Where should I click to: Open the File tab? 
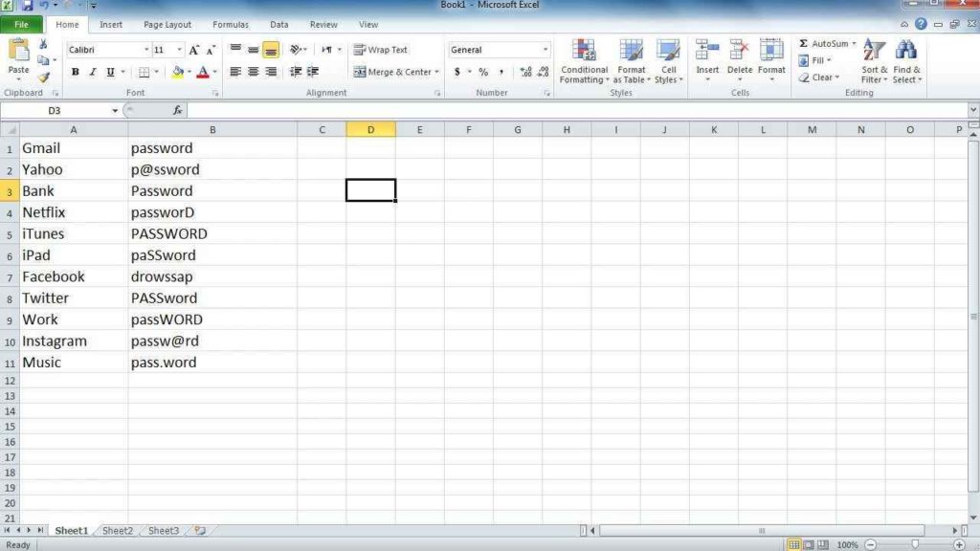tap(21, 24)
